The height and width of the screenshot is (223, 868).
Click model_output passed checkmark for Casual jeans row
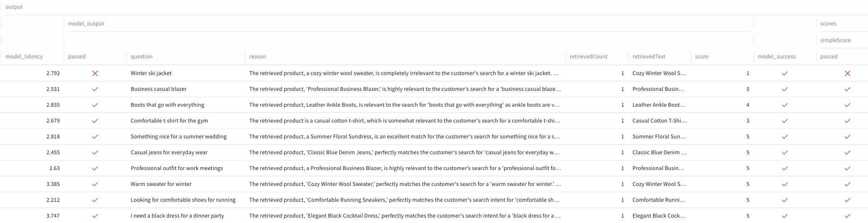[x=95, y=153]
